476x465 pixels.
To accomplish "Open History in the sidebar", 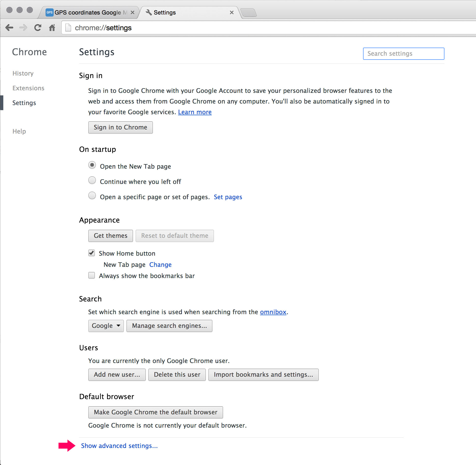I will 23,73.
